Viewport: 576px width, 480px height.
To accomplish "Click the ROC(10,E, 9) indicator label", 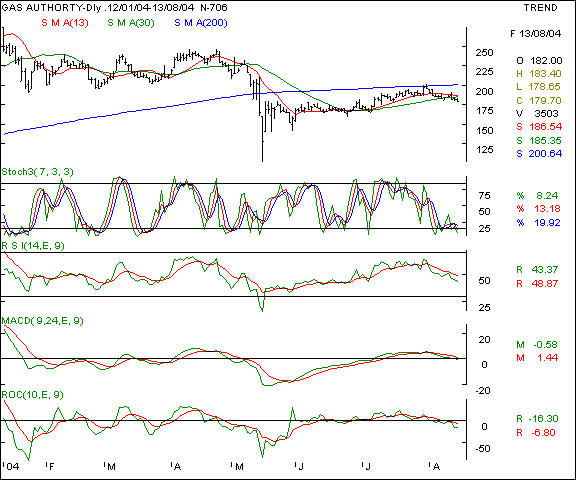I will click(32, 395).
